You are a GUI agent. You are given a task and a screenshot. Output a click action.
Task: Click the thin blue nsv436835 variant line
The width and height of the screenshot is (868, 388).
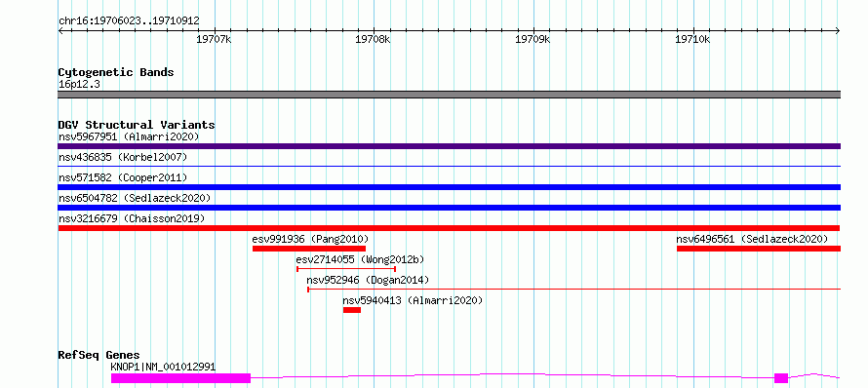[449, 166]
